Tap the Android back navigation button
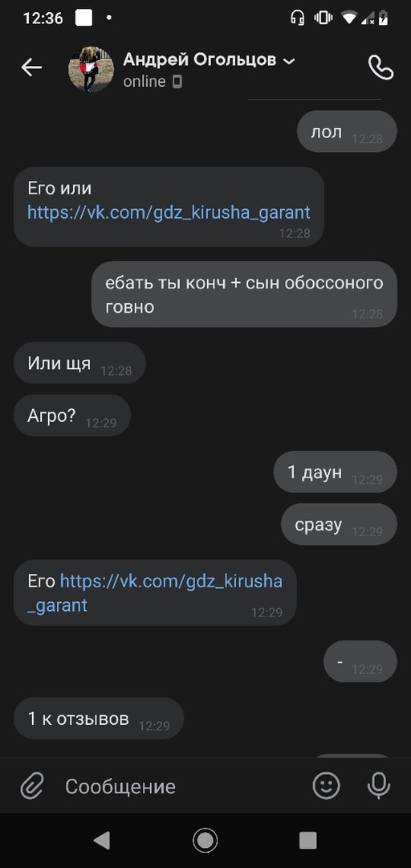The height and width of the screenshot is (868, 411). click(x=102, y=841)
